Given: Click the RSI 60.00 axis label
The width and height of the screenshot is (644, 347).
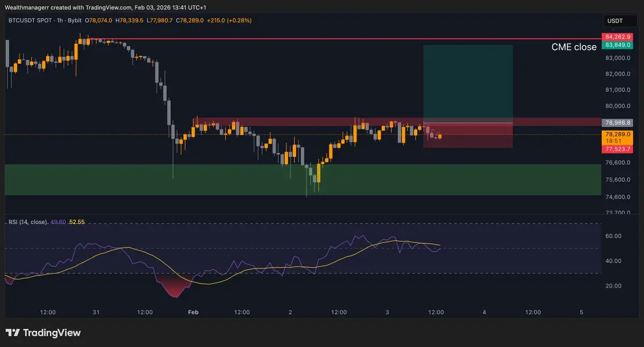Looking at the screenshot, I should (613, 236).
